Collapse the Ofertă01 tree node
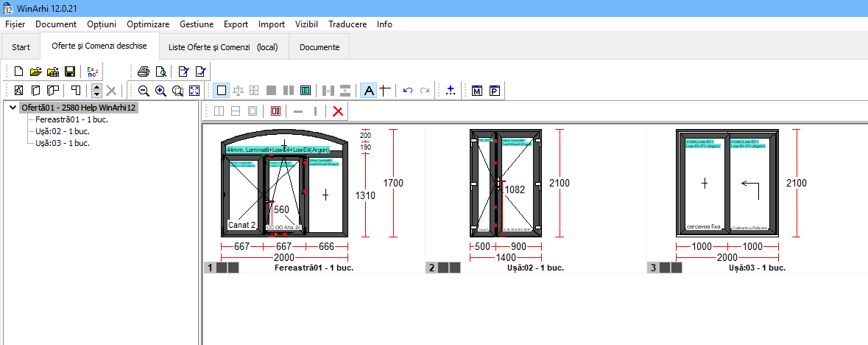 (x=13, y=108)
